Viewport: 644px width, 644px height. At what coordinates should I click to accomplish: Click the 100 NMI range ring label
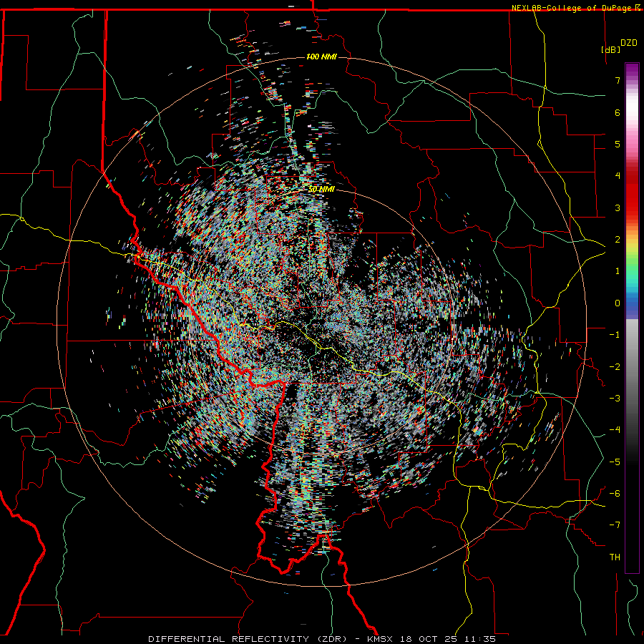point(321,57)
